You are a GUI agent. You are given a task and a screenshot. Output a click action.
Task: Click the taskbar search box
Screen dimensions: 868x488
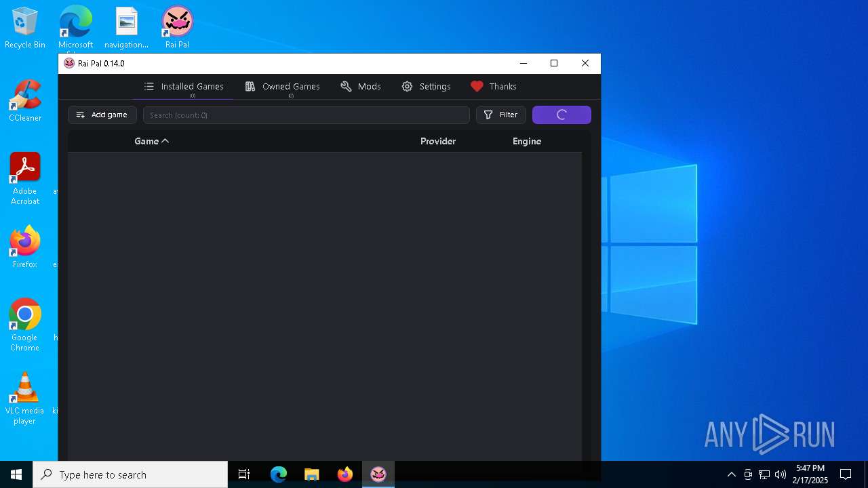(x=130, y=474)
